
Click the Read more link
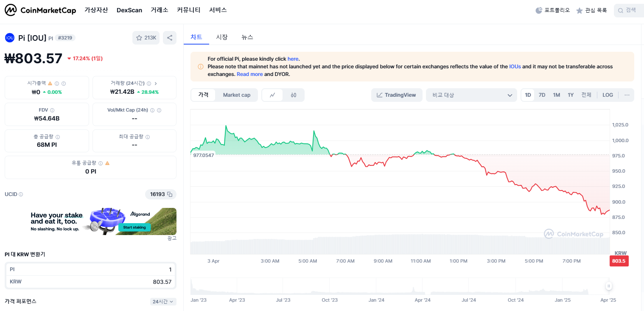[250, 74]
